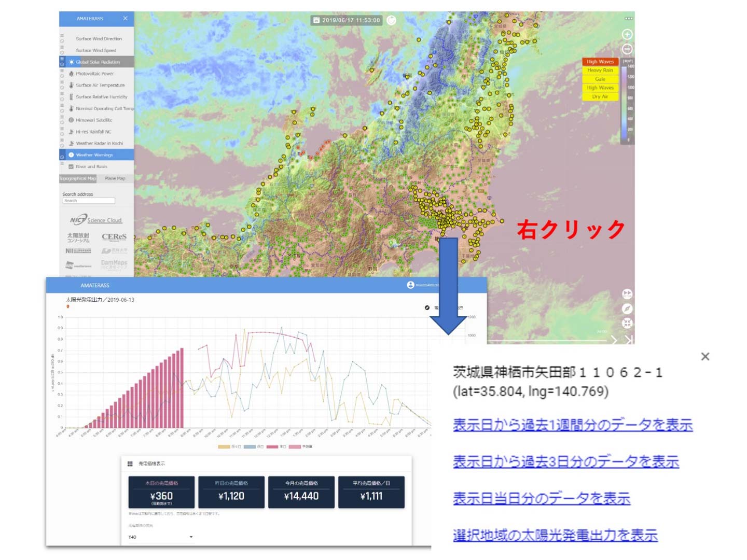Open the user account menu in AMATERASS header
Image resolution: width=747 pixels, height=560 pixels.
[411, 285]
